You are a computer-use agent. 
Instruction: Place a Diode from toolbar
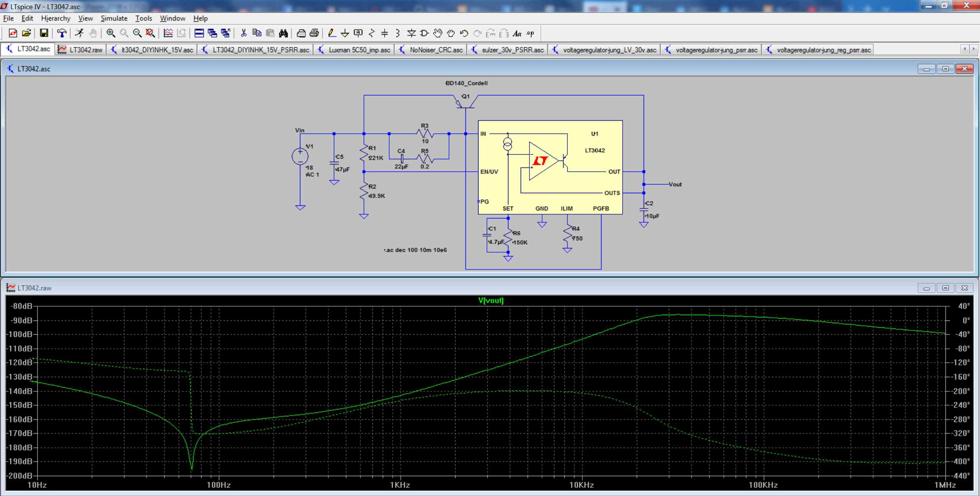tap(411, 33)
